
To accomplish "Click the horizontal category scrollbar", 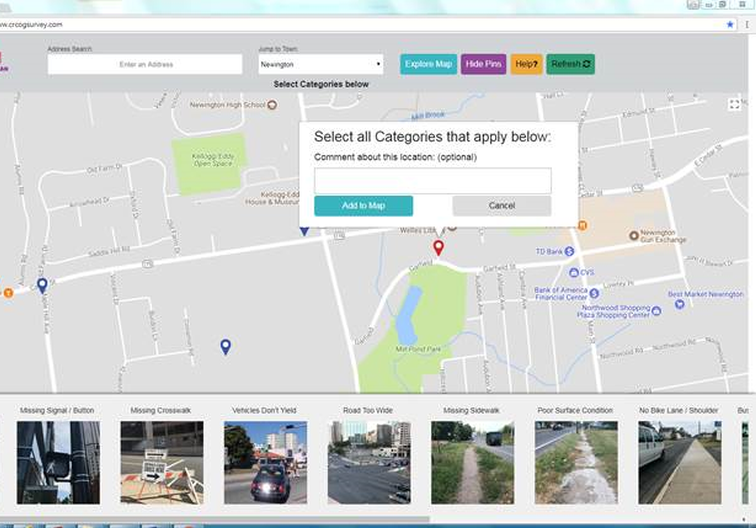I will click(x=215, y=519).
